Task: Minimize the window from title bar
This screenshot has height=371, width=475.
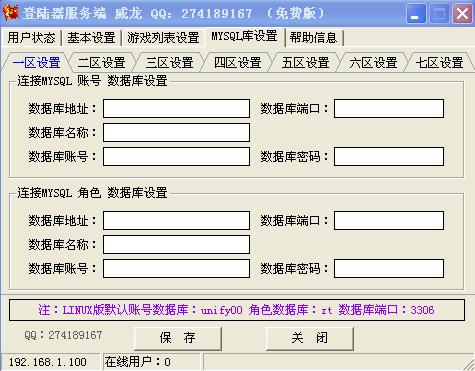Action: click(x=416, y=14)
